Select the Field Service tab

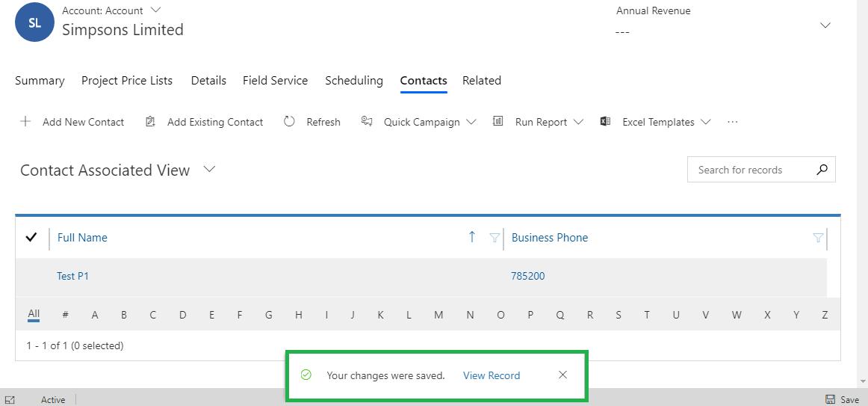(275, 80)
